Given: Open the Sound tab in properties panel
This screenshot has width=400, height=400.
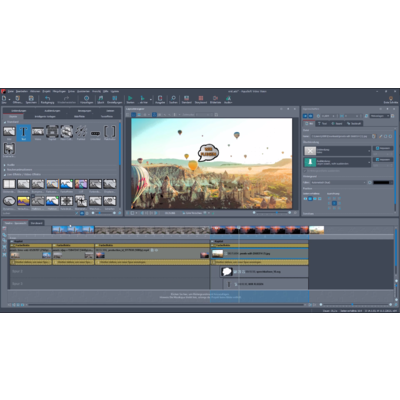Looking at the screenshot, I should click(x=337, y=123).
